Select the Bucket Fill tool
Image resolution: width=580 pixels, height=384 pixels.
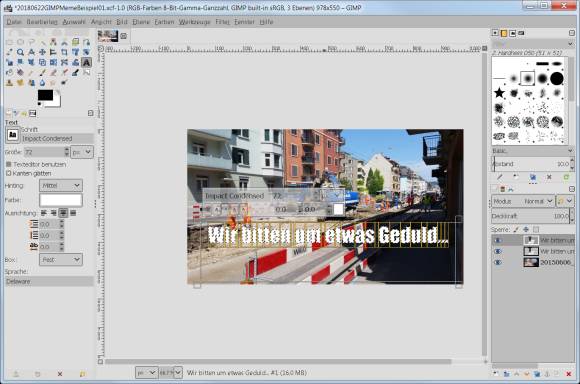(x=20, y=73)
